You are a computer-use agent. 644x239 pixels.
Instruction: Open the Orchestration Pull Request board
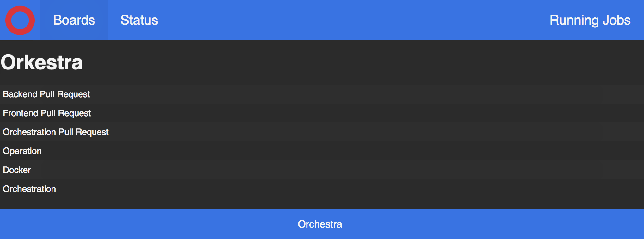pos(55,132)
